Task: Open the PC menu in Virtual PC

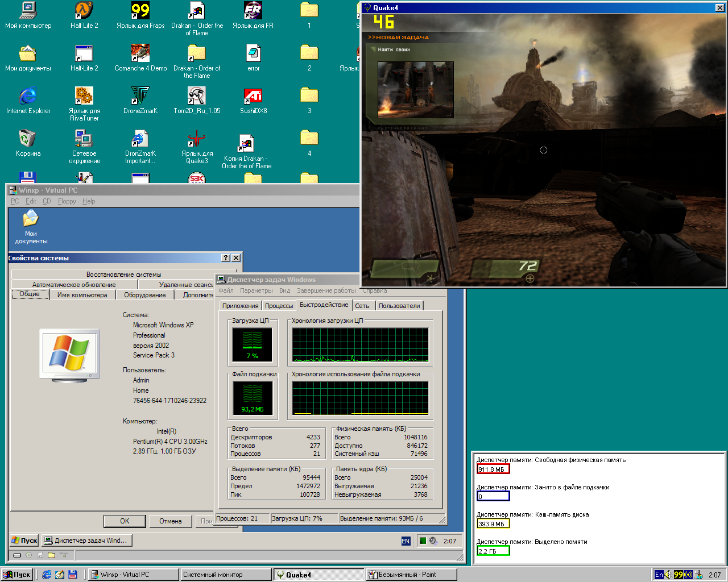Action: 15,201
